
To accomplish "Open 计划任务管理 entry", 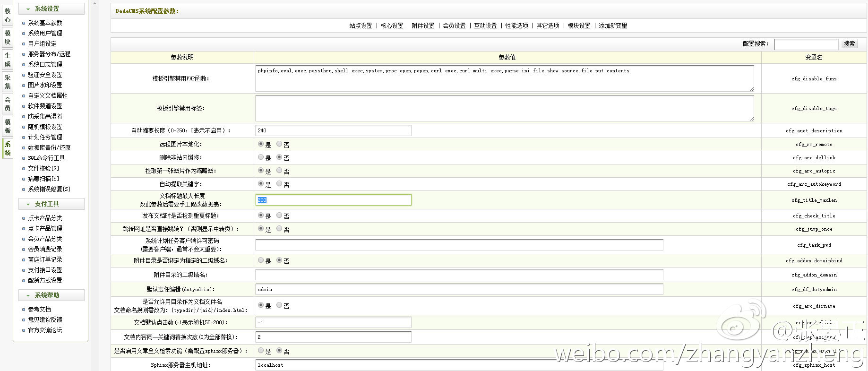I will pos(45,137).
